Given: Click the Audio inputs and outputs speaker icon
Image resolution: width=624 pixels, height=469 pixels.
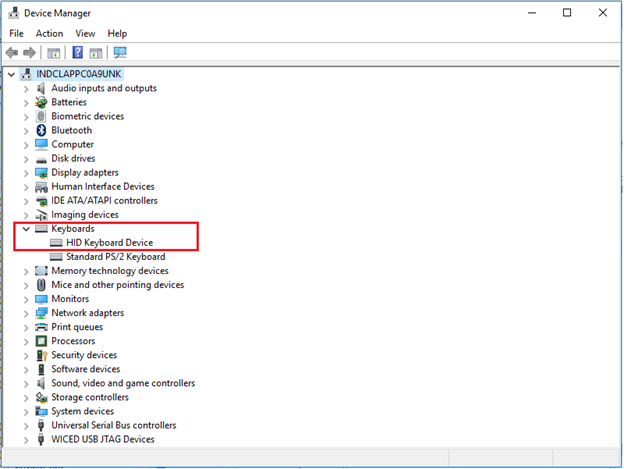Looking at the screenshot, I should [41, 88].
